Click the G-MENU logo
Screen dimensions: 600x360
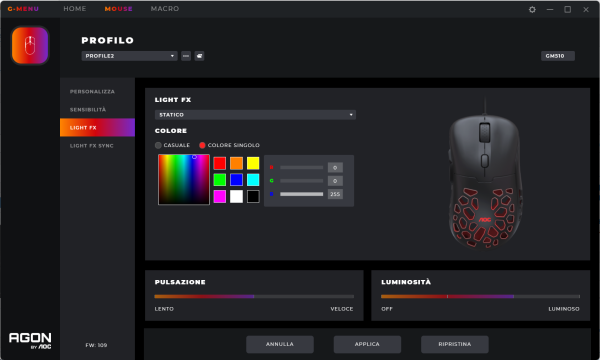click(23, 9)
